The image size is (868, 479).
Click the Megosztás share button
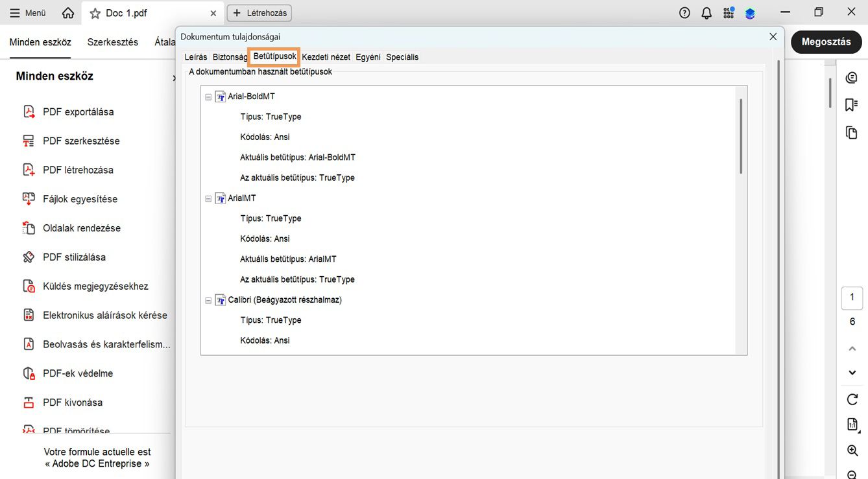(826, 41)
